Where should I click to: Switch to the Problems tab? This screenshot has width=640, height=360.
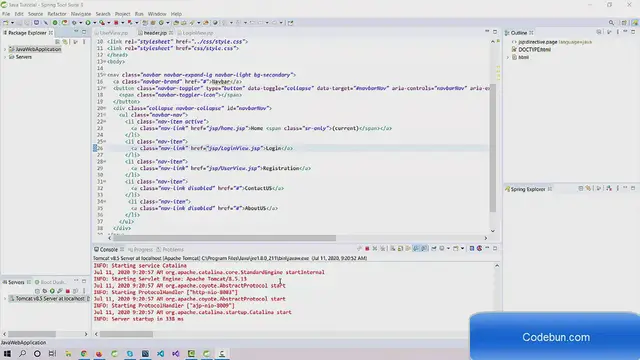(x=170, y=249)
